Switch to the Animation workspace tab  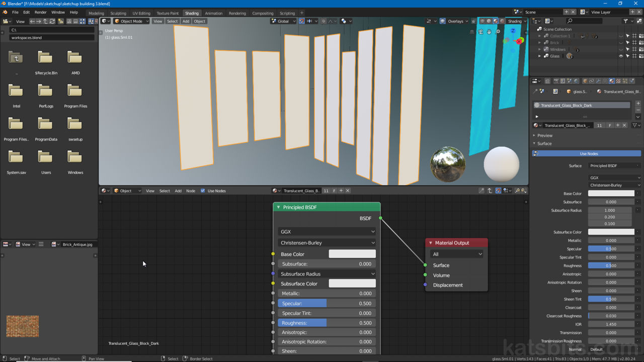pos(213,13)
